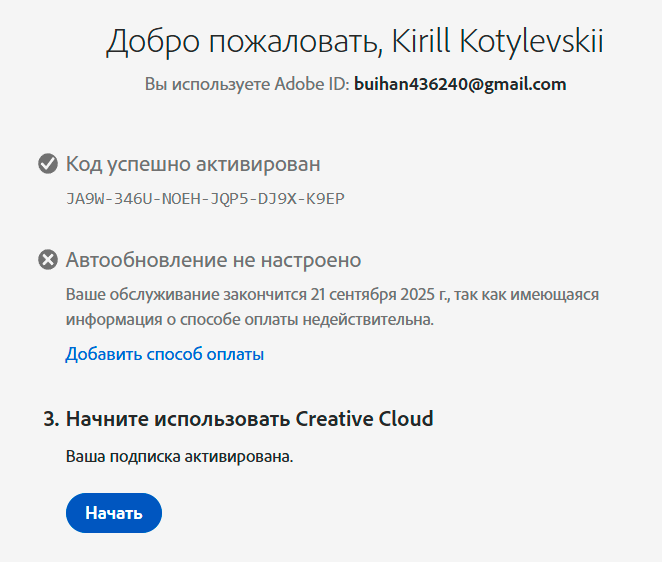The width and height of the screenshot is (662, 562).
Task: Click the Начать button
Action: (x=114, y=513)
